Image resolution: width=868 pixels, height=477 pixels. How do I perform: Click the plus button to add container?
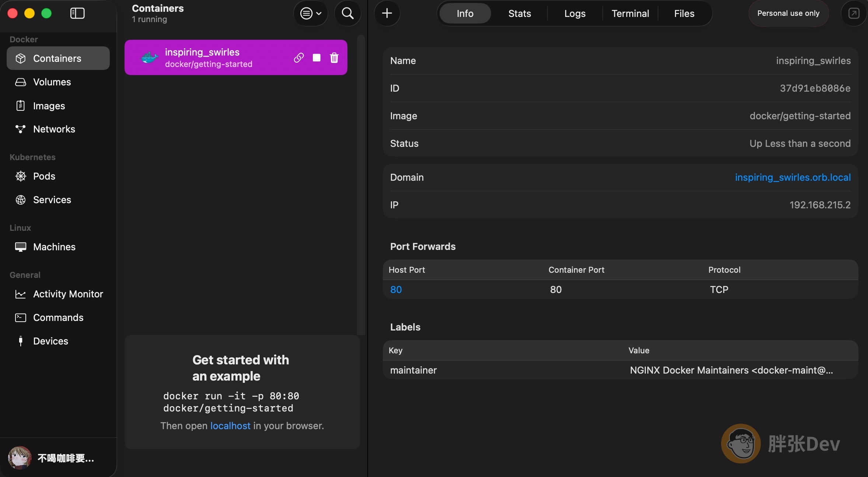click(387, 14)
